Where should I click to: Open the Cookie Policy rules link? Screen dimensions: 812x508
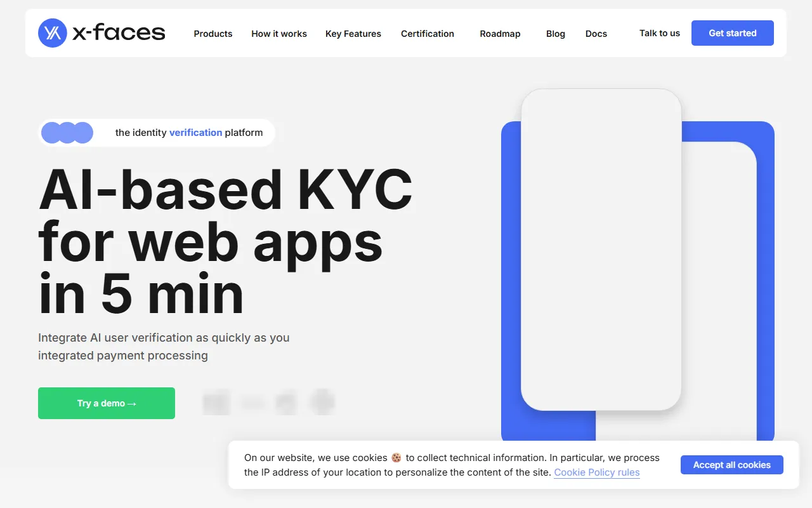coord(597,472)
